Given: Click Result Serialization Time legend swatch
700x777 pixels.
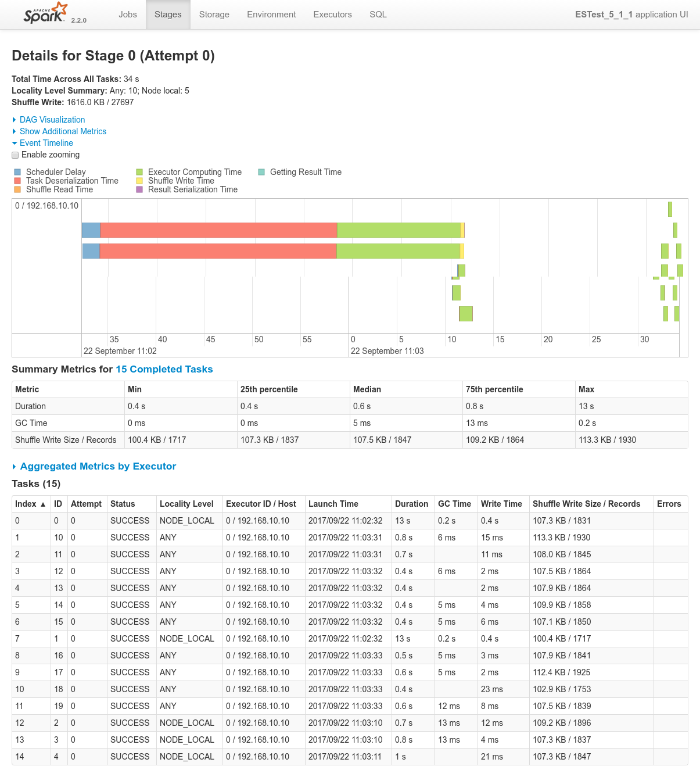Looking at the screenshot, I should pyautogui.click(x=139, y=189).
